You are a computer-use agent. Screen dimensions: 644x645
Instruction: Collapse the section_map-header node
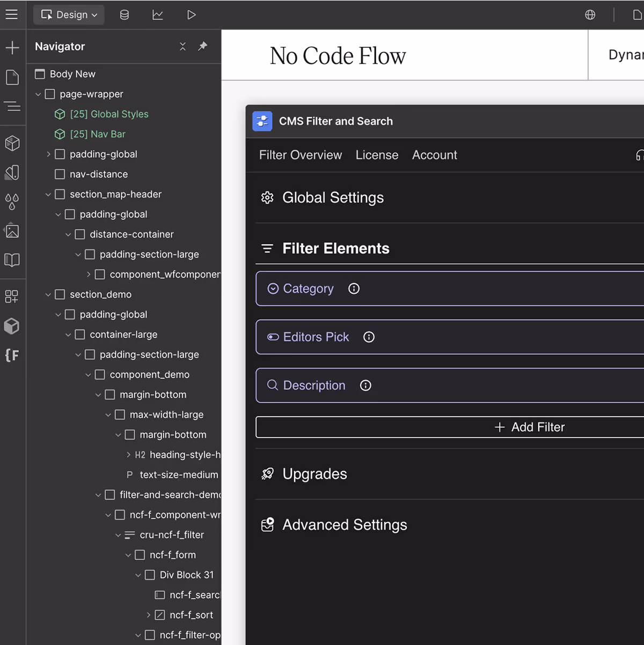pos(48,194)
